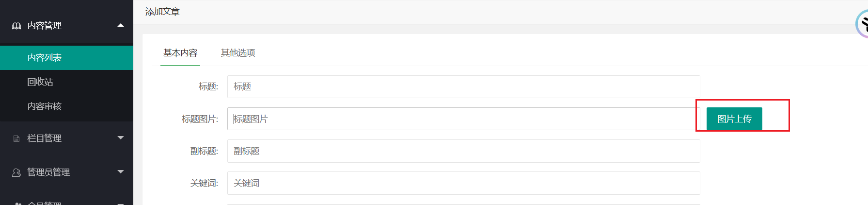Click the user icon beside 管理员管理
This screenshot has width=868, height=205.
point(16,172)
